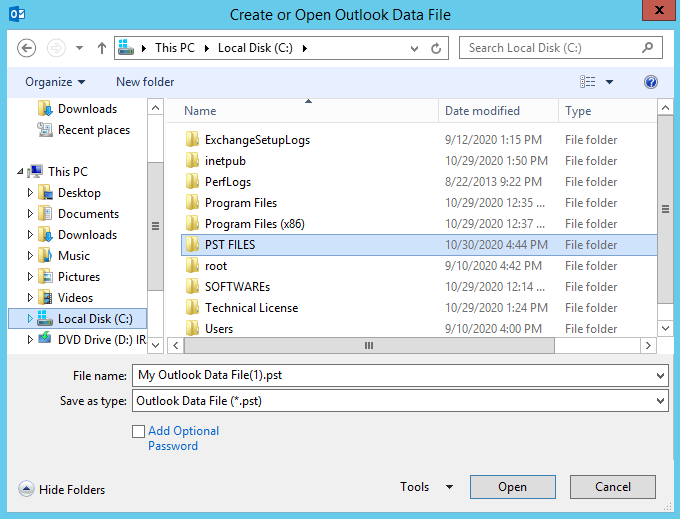Click the Hide Folders arrow icon

tap(26, 489)
